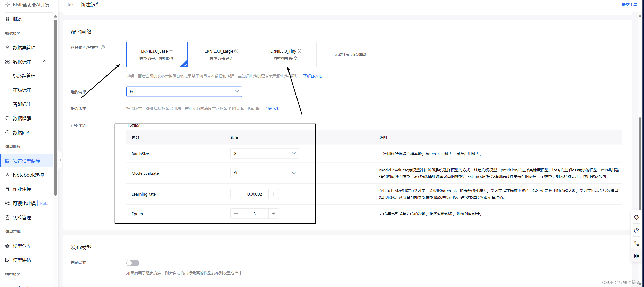
Task: Choose 不使用预训练模型 option
Action: (350, 55)
